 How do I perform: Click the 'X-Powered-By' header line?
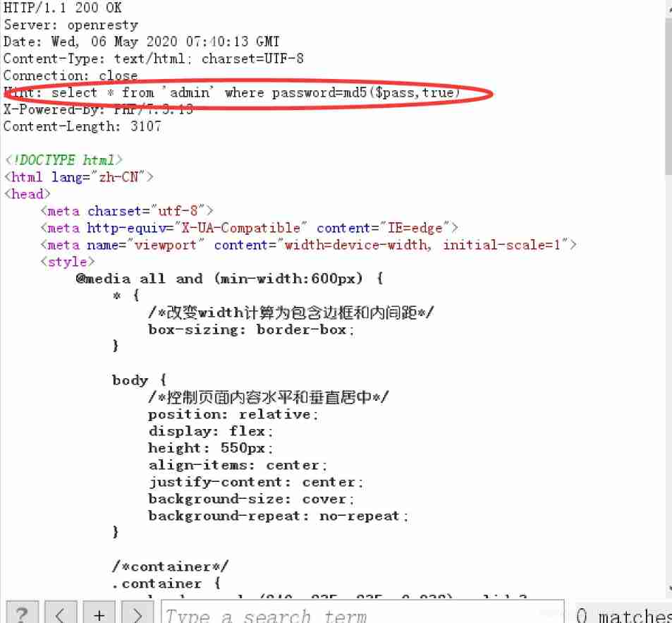pyautogui.click(x=98, y=109)
